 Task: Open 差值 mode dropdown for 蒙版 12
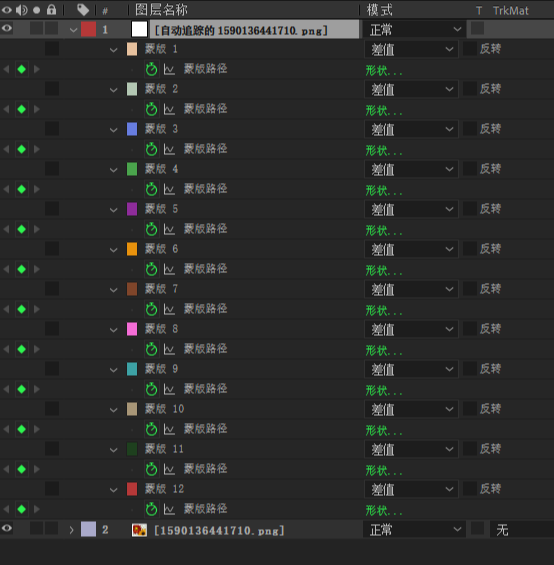(411, 489)
